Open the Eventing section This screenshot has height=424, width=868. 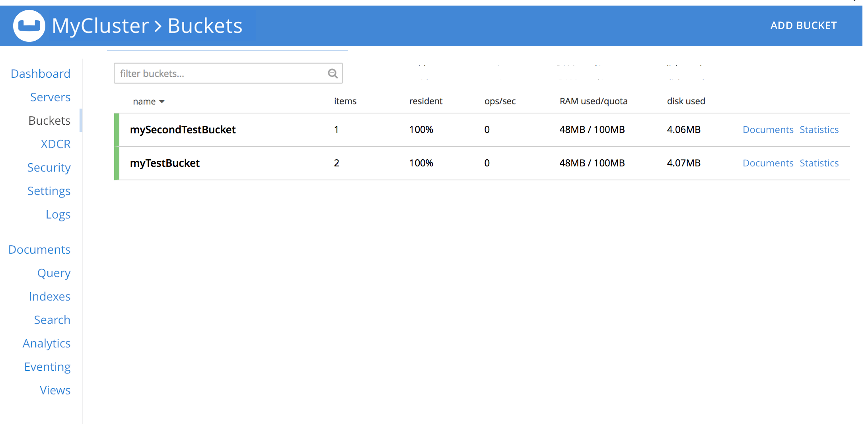pos(47,367)
